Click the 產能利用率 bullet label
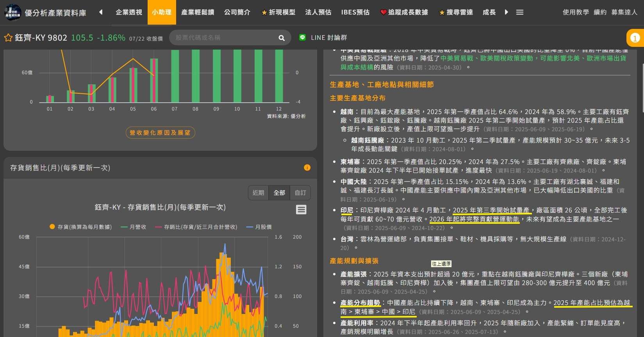Viewport: 644px width, 337px height. (x=357, y=323)
